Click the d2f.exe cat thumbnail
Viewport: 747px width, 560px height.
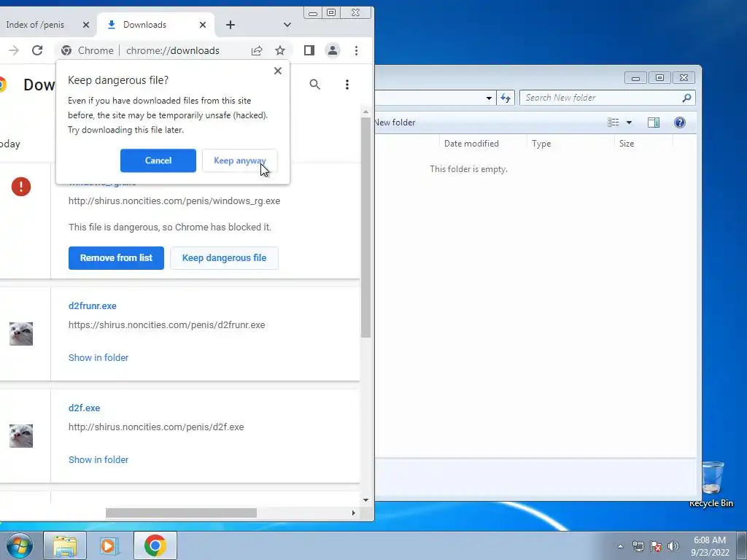coord(21,436)
